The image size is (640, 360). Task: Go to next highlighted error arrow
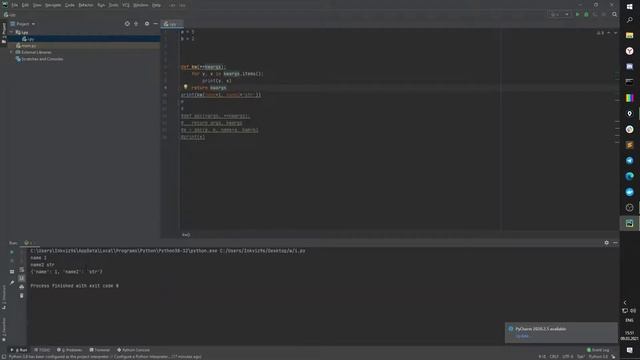click(616, 33)
